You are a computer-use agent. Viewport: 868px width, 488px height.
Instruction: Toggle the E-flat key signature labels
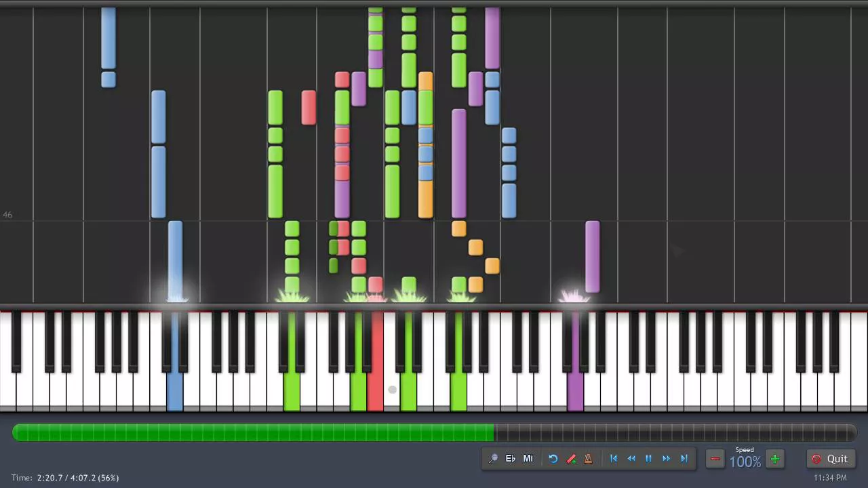(511, 459)
